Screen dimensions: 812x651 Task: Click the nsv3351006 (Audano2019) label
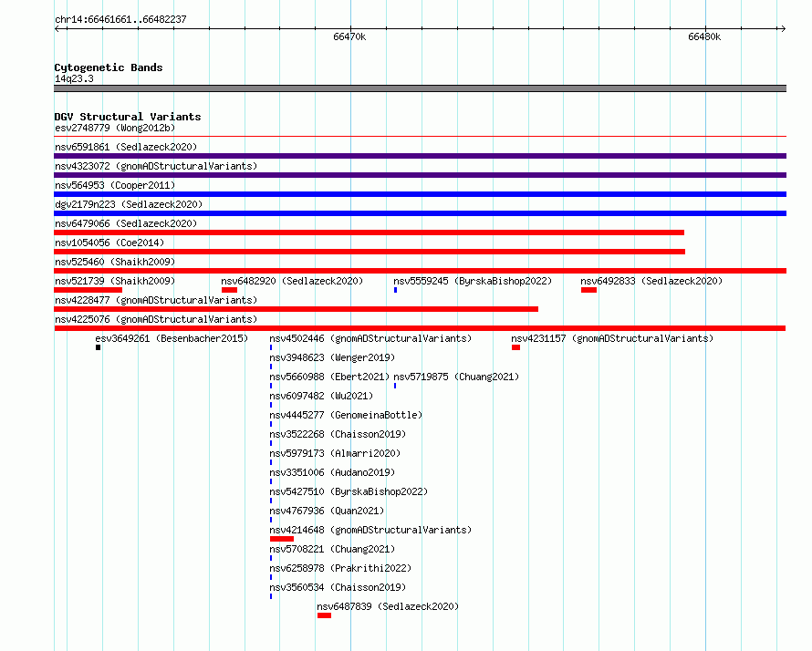[x=332, y=472]
